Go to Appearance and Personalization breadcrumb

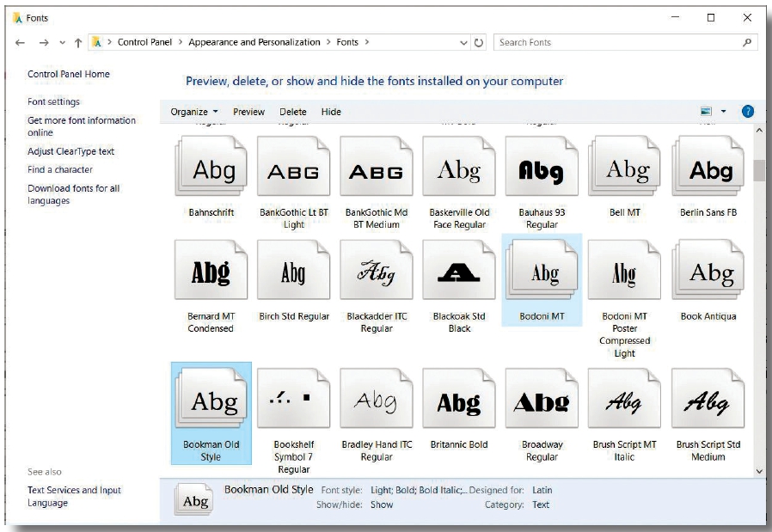[x=254, y=42]
